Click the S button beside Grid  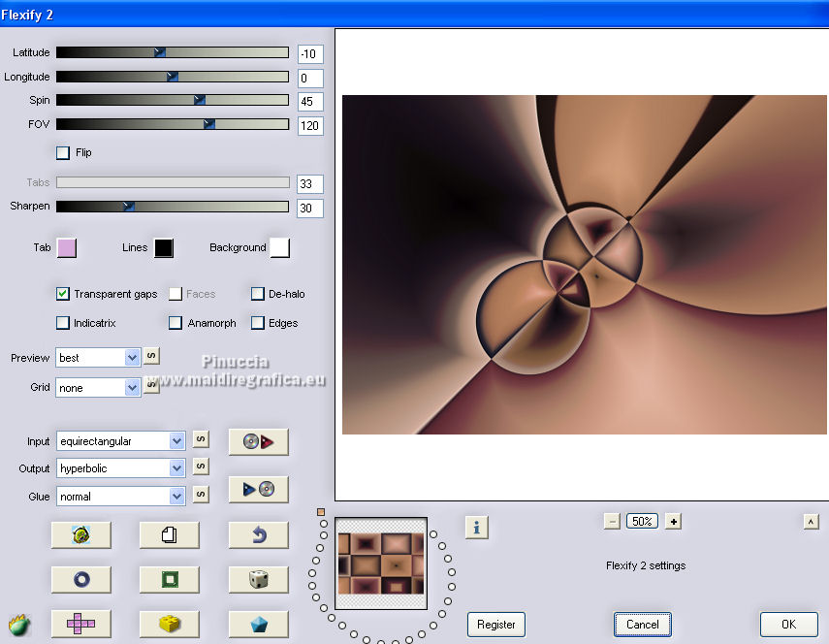[151, 385]
